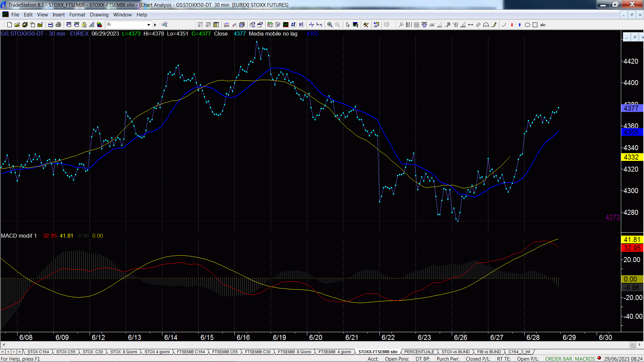Click the yellow 4332 price label on axis
This screenshot has height=362, width=644.
[x=632, y=157]
